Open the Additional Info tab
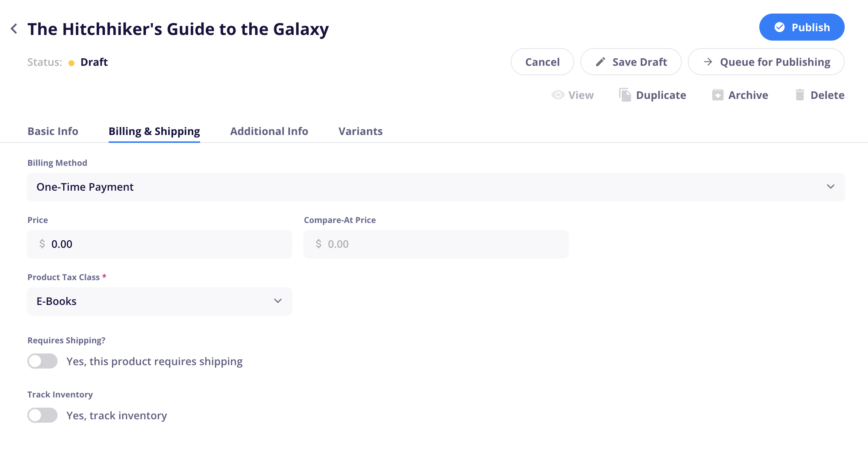868x452 pixels. pos(269,131)
